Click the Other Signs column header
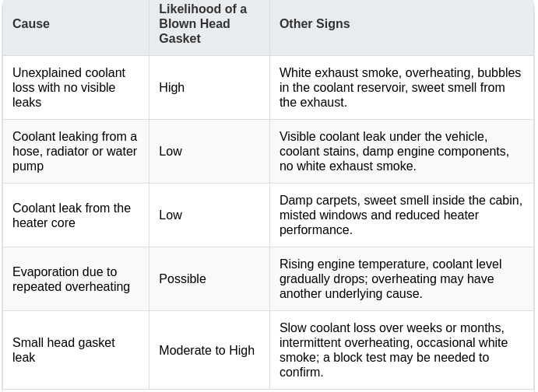Image resolution: width=538 pixels, height=392 pixels. click(315, 23)
